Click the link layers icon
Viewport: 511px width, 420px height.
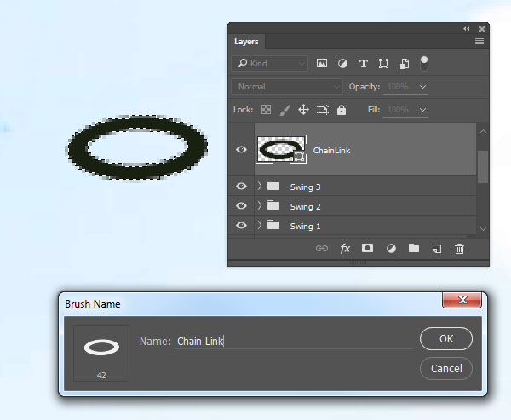pyautogui.click(x=322, y=249)
